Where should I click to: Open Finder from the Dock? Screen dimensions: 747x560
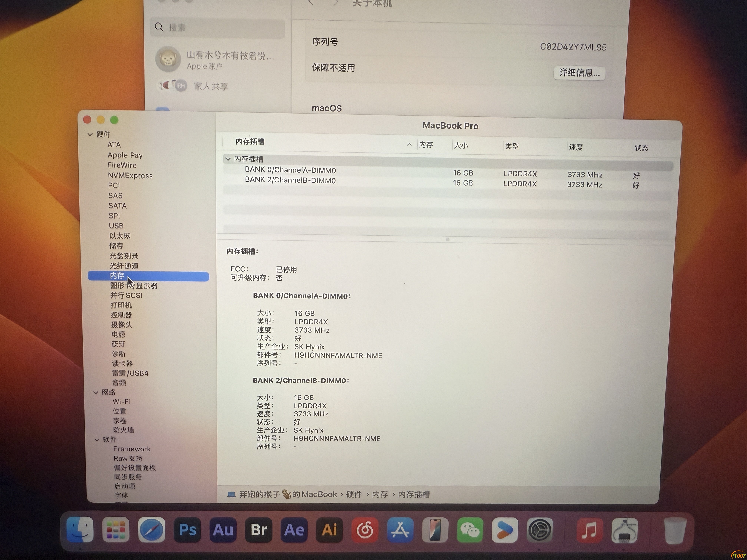[80, 530]
